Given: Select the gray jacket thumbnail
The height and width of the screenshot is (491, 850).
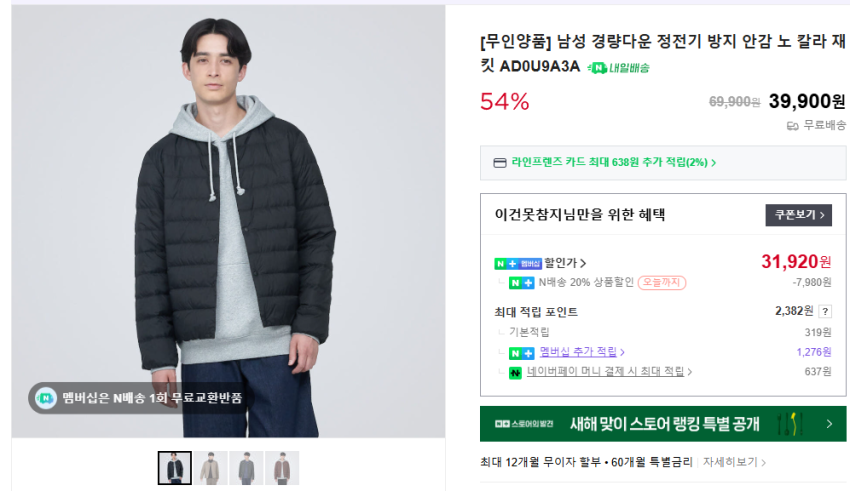Looking at the screenshot, I should (246, 468).
